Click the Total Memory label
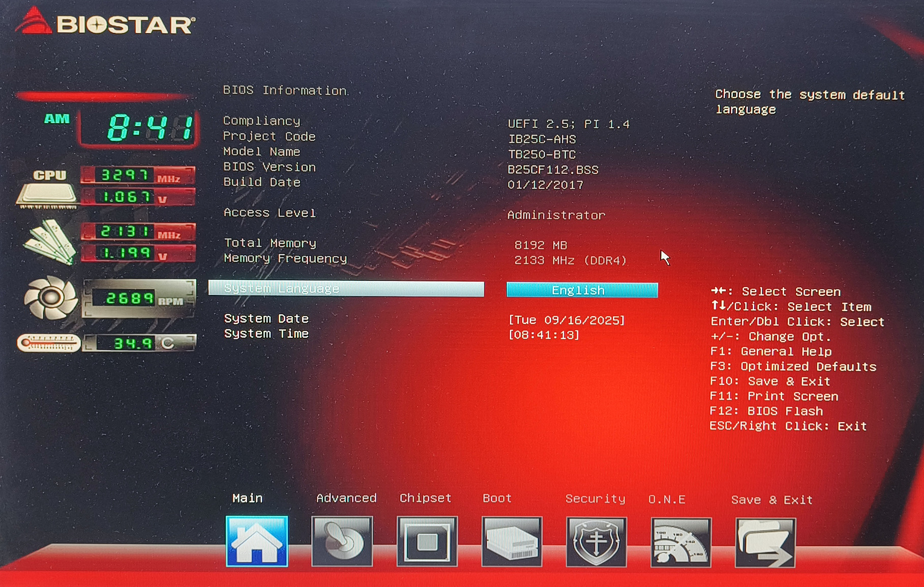 [271, 243]
